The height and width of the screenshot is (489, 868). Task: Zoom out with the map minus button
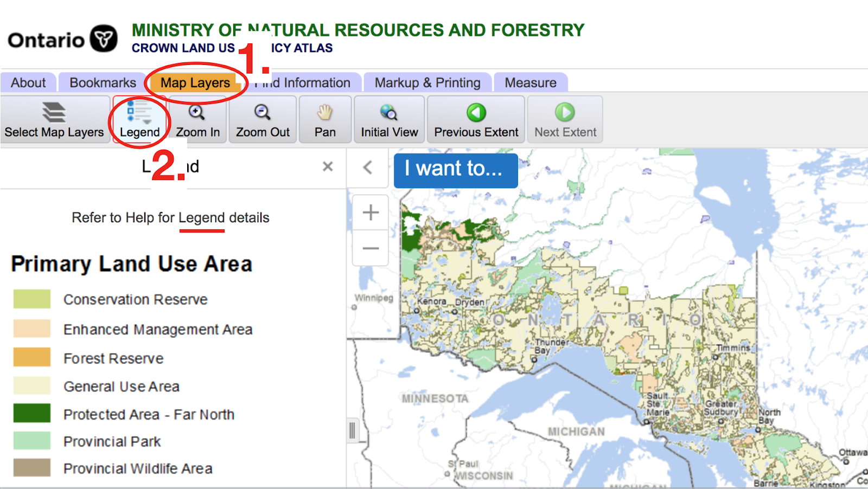371,248
